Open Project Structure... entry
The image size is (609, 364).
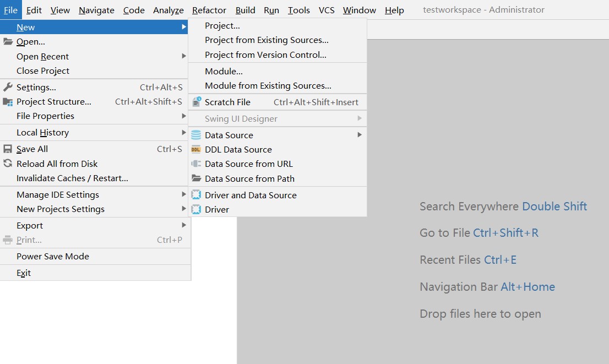point(94,102)
